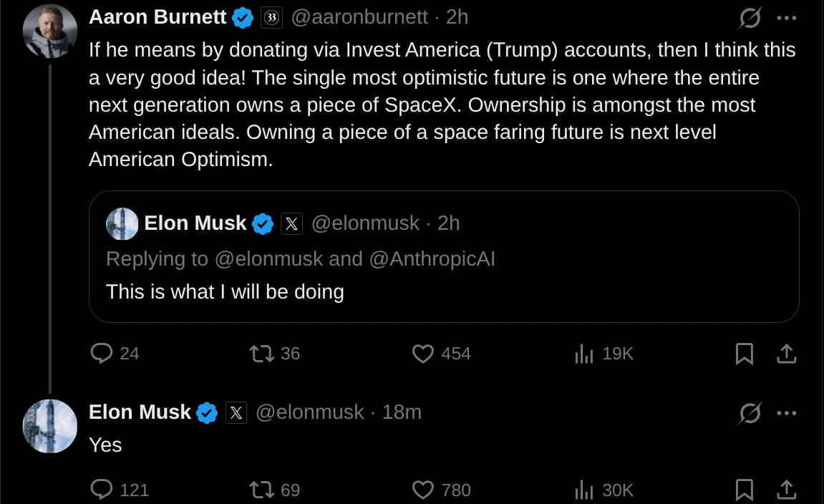Open the @AnthropicAI mention in quoted post
Viewport: 824px width, 504px height.
pyautogui.click(x=432, y=259)
